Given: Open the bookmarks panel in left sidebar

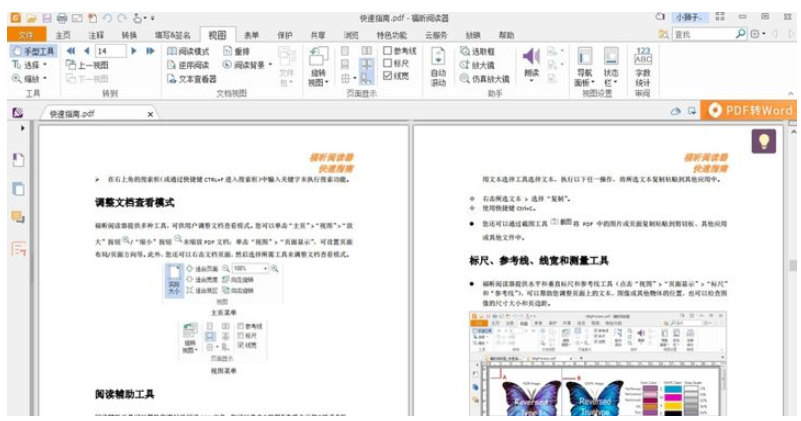Looking at the screenshot, I should (18, 160).
